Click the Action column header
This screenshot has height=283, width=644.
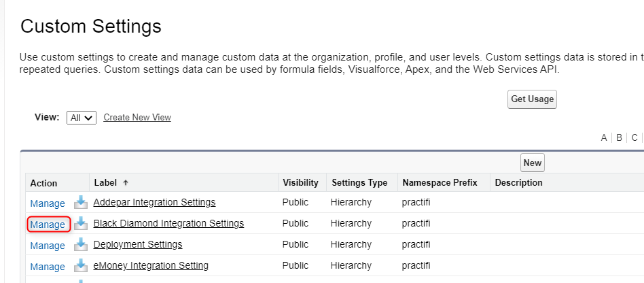pos(43,183)
